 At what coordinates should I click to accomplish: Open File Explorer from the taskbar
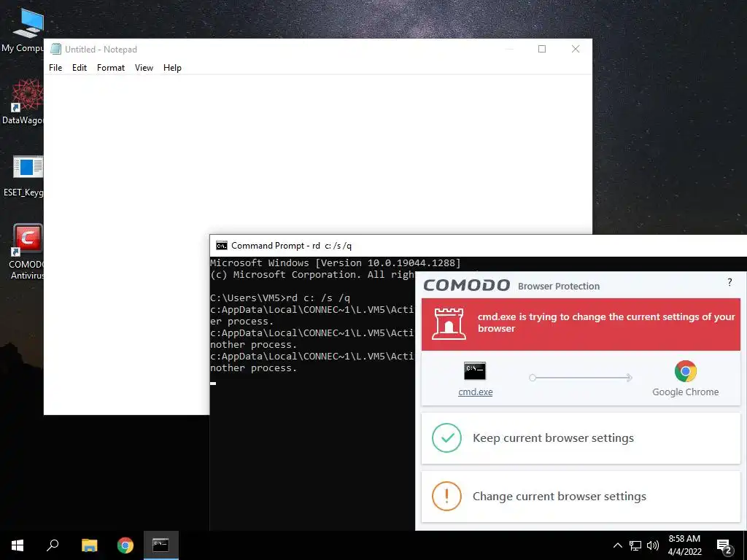coord(89,545)
